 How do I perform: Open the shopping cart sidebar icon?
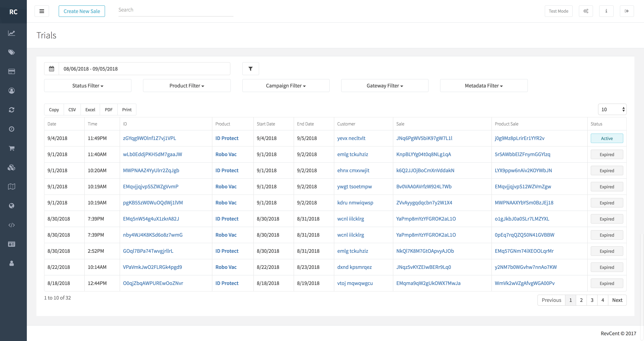(11, 148)
